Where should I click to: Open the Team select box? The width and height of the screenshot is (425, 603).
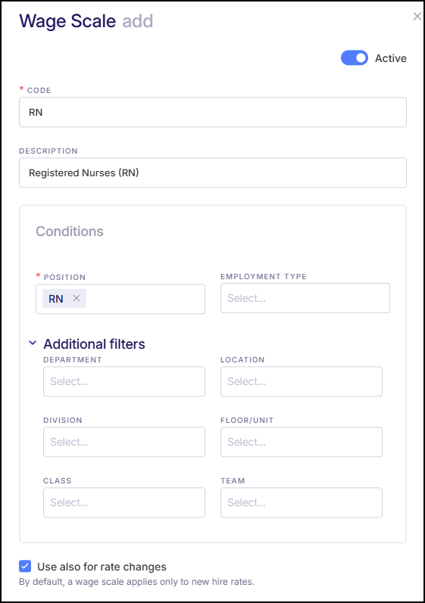(301, 502)
